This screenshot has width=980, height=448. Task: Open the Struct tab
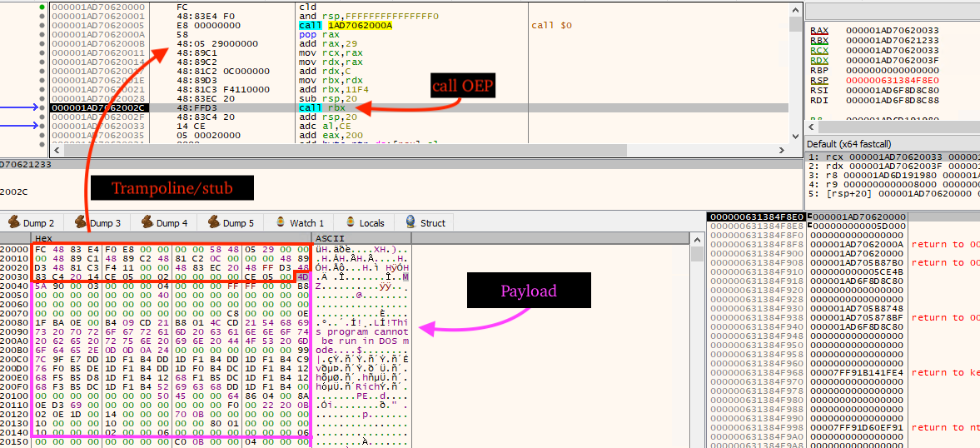[x=425, y=222]
